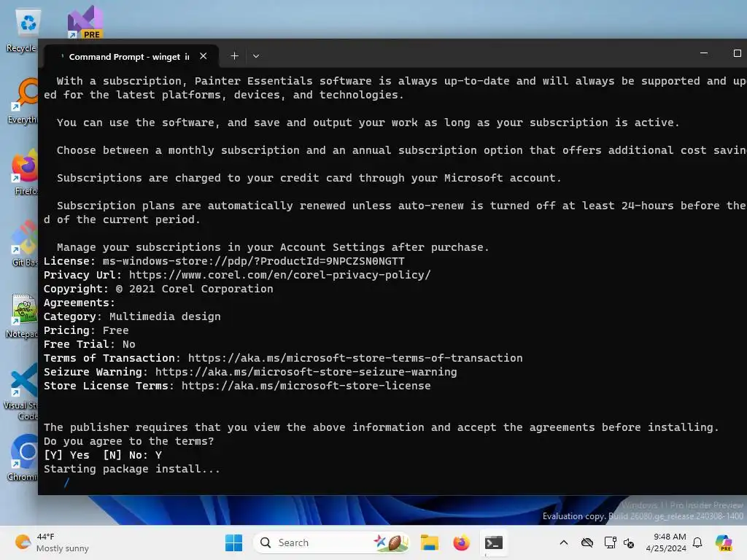Show hidden system tray icons

point(564,542)
